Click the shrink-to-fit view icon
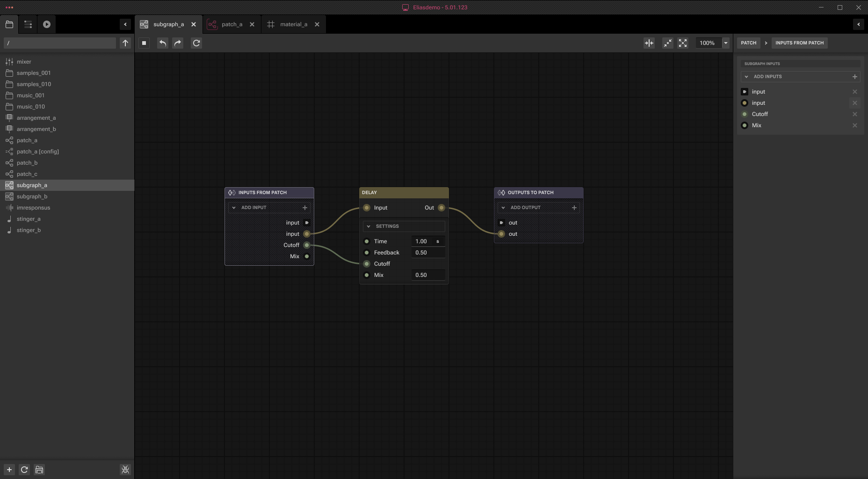The image size is (868, 479). pos(668,43)
